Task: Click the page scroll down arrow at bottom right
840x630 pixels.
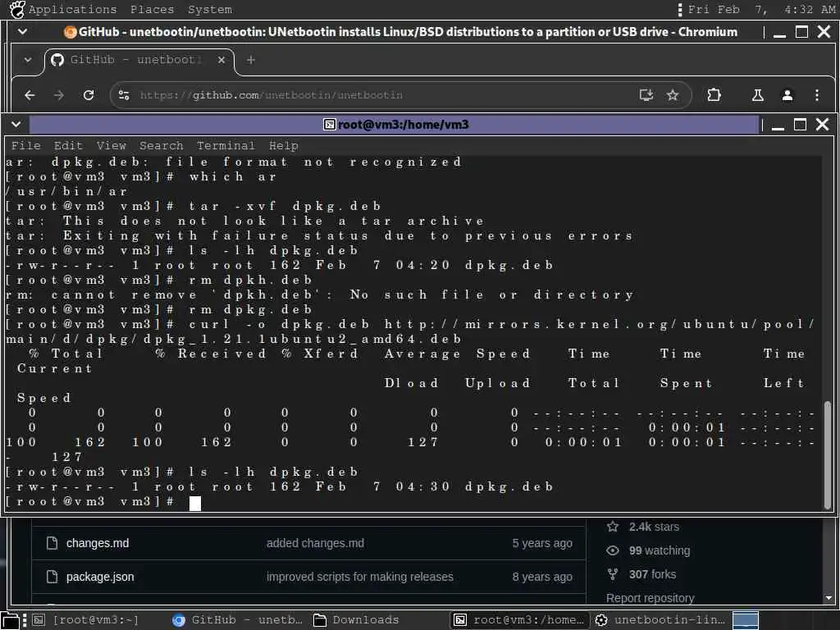Action: [x=829, y=598]
